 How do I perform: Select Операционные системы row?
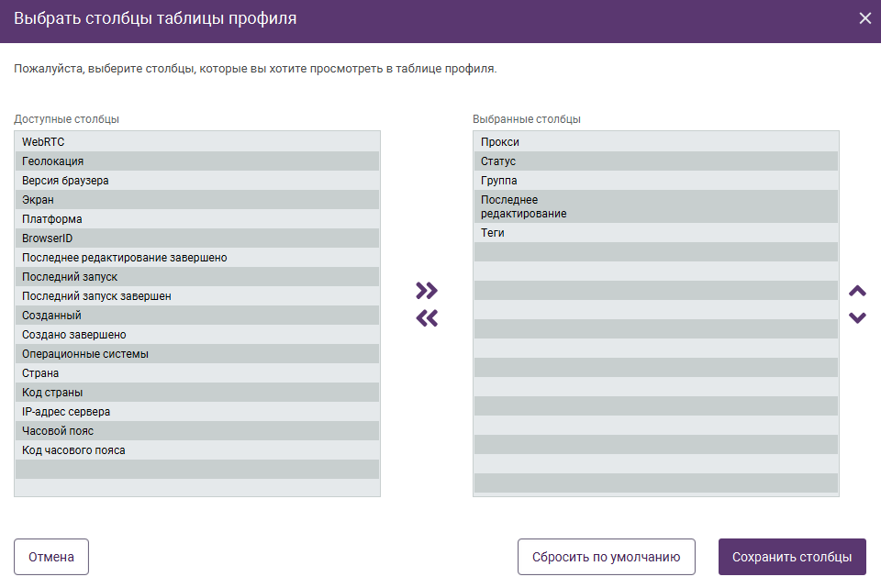(x=197, y=354)
